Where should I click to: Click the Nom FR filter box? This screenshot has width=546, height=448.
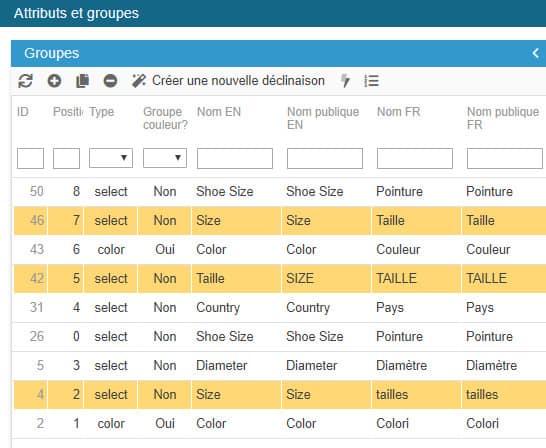pyautogui.click(x=415, y=158)
